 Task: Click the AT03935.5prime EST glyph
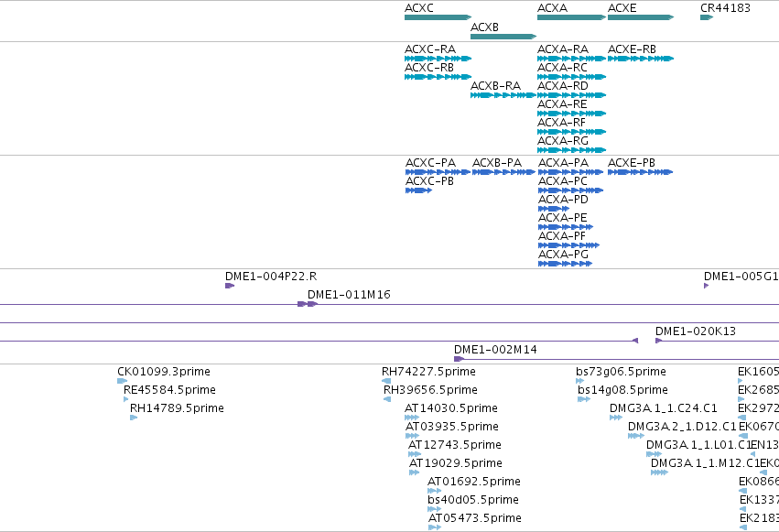click(412, 436)
